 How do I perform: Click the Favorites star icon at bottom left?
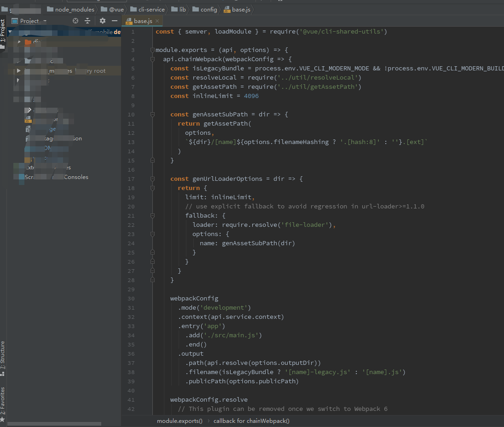tap(3, 419)
